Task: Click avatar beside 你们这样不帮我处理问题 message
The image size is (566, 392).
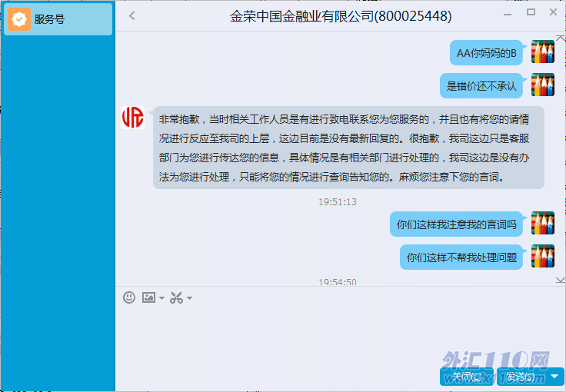Action: pos(542,256)
